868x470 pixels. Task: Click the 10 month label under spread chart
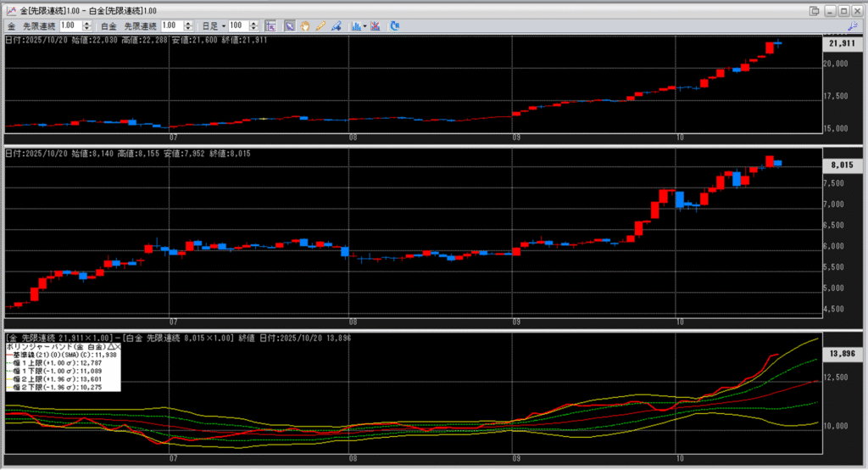coord(680,459)
